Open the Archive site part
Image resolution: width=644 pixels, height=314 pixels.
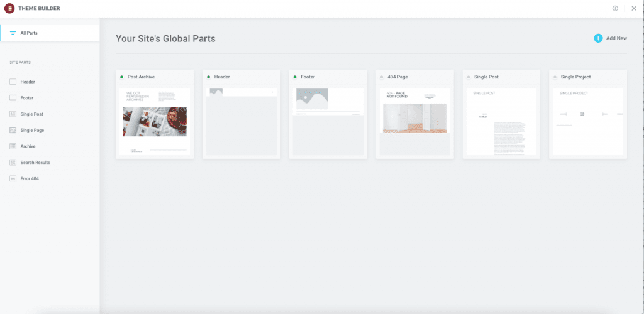28,146
